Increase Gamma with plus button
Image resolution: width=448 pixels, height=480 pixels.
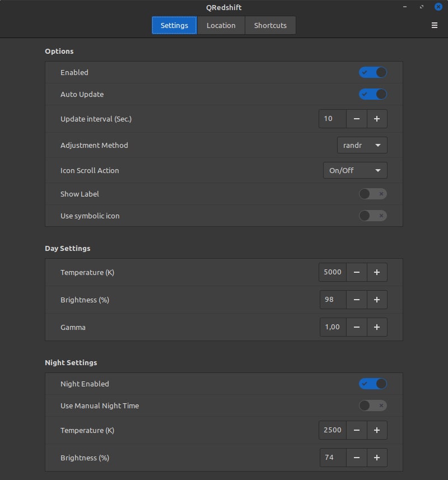pos(377,327)
